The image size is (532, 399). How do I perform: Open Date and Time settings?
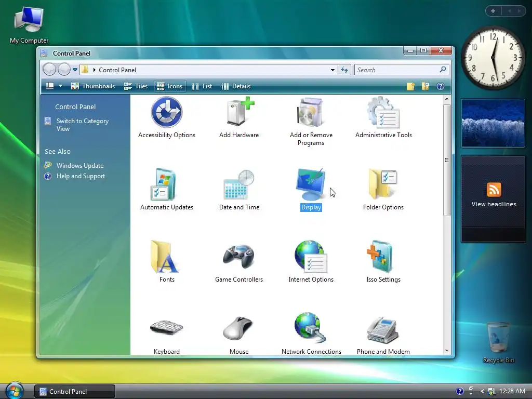(x=239, y=189)
